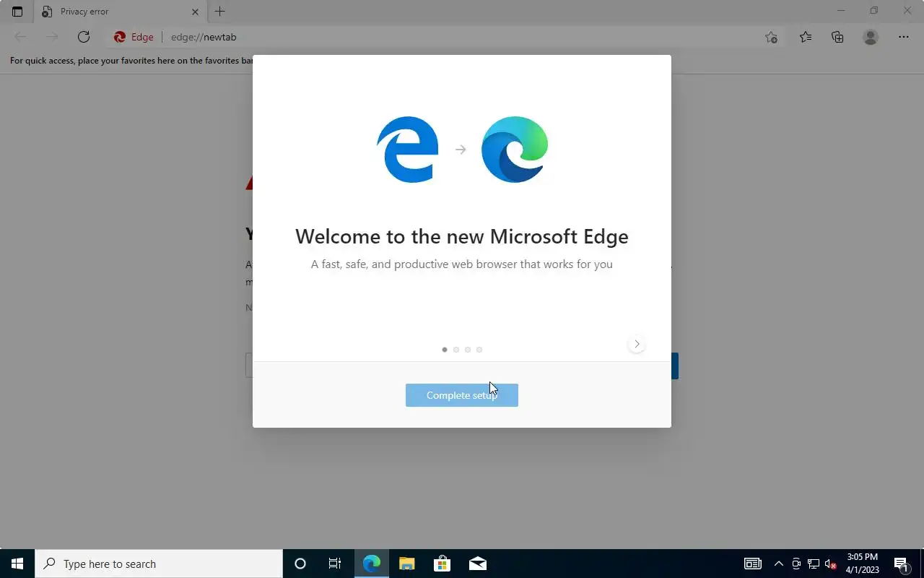Add this page to favorites star icon
Image resolution: width=924 pixels, height=578 pixels.
click(771, 37)
